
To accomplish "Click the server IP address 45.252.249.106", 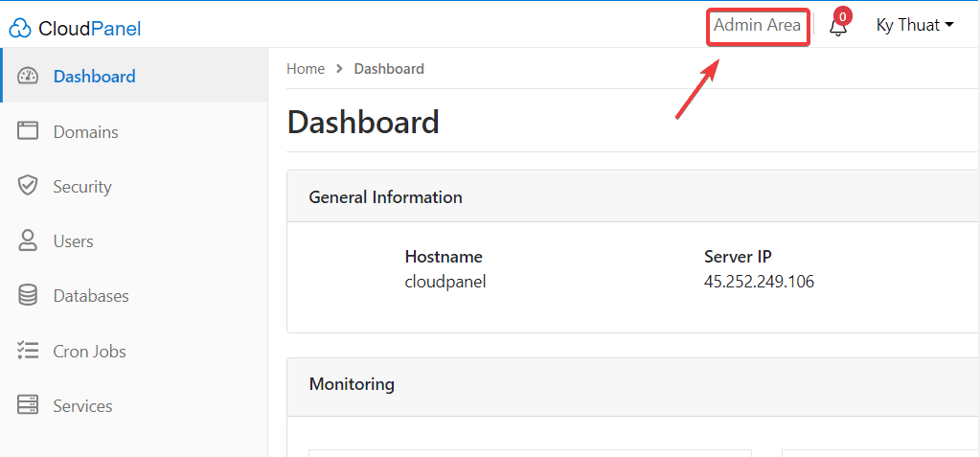I will point(759,282).
